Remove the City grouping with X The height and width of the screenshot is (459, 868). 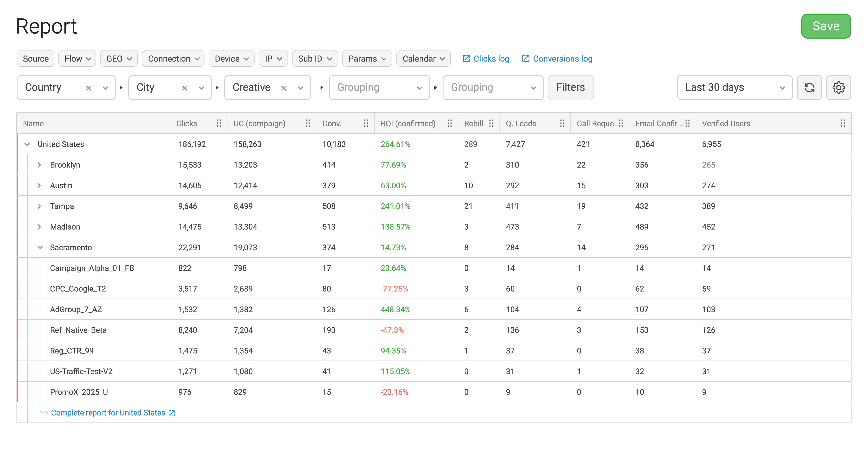tap(184, 88)
